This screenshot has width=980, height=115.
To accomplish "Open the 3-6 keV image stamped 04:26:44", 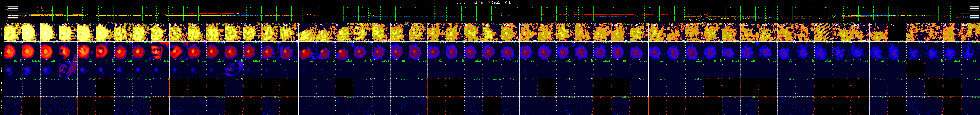I will click(x=345, y=32).
